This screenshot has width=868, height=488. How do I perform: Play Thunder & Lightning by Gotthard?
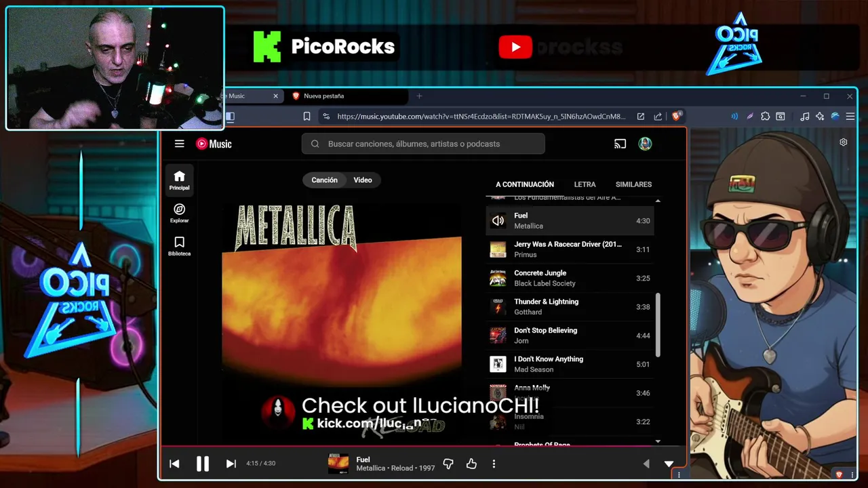tap(570, 307)
